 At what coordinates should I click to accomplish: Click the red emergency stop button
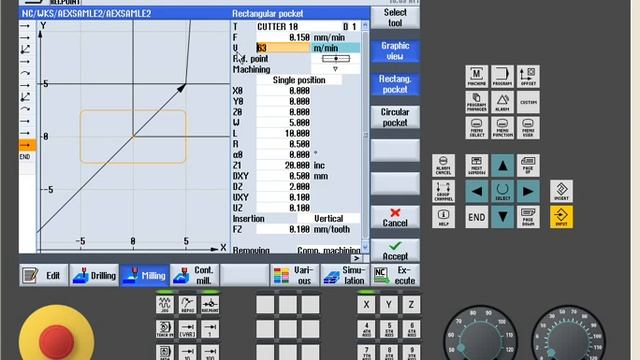click(56, 341)
